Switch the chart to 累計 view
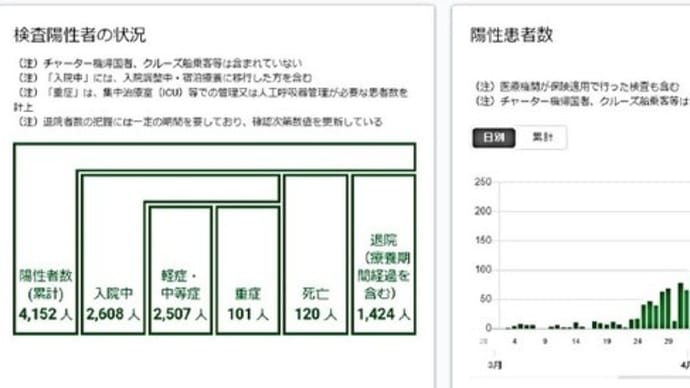 (x=542, y=138)
